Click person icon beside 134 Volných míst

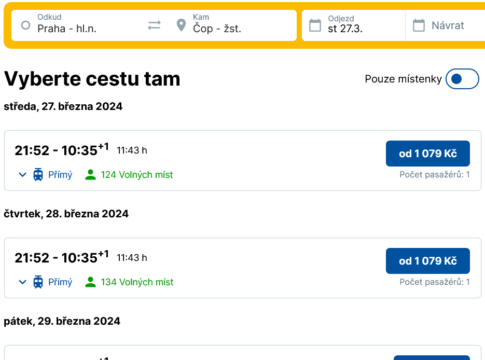(x=90, y=282)
